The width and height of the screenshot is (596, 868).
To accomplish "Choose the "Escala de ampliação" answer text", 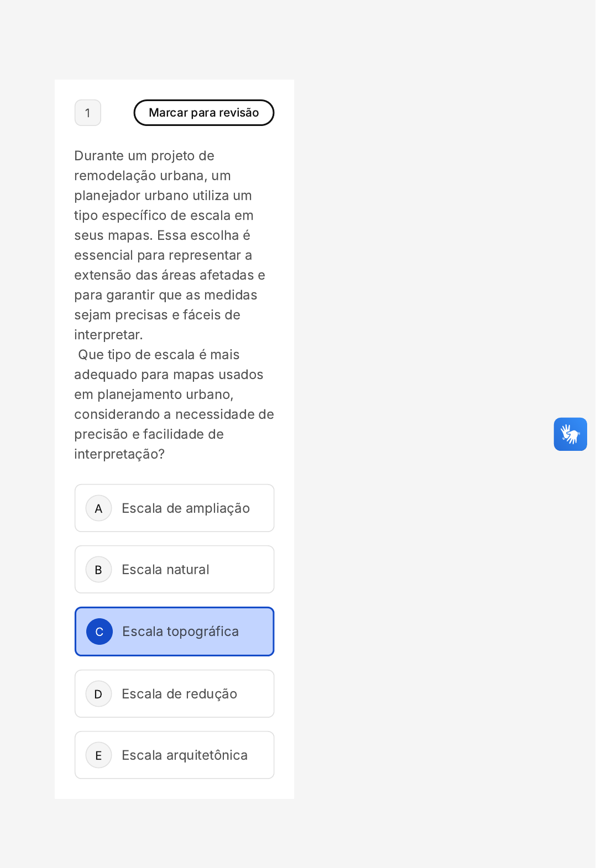I will point(186,508).
